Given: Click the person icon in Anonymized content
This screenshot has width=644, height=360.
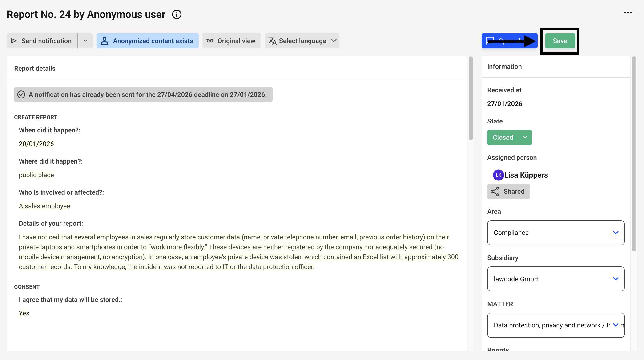Looking at the screenshot, I should pos(105,41).
